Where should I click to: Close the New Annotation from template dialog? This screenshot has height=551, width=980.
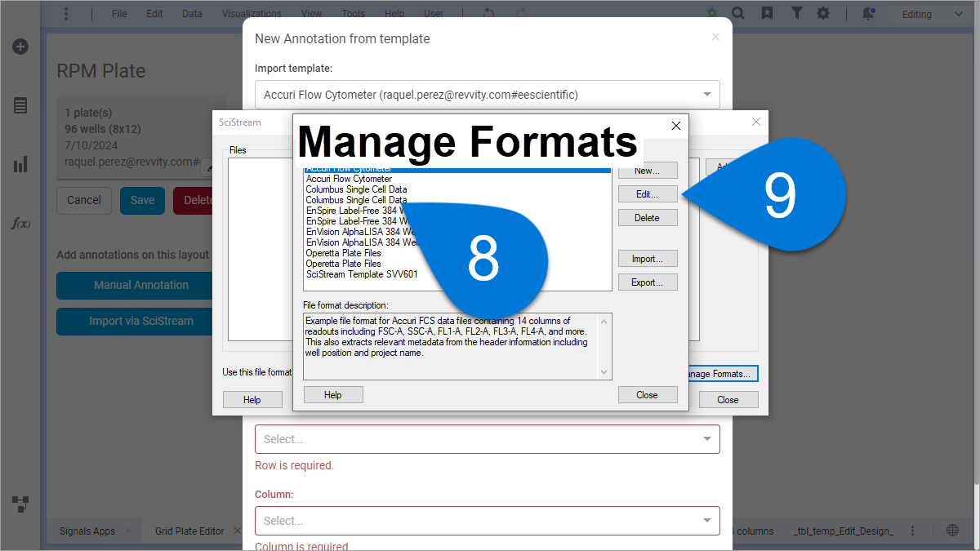[715, 37]
